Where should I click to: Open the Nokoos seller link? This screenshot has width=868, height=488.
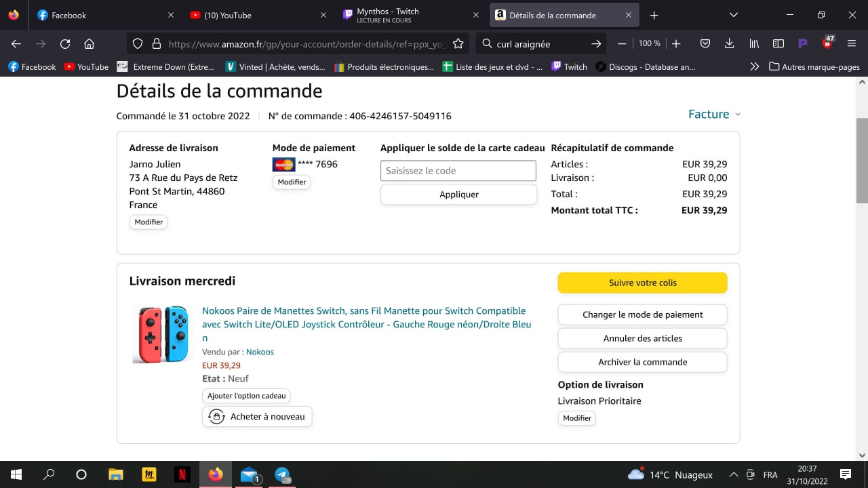(x=260, y=352)
